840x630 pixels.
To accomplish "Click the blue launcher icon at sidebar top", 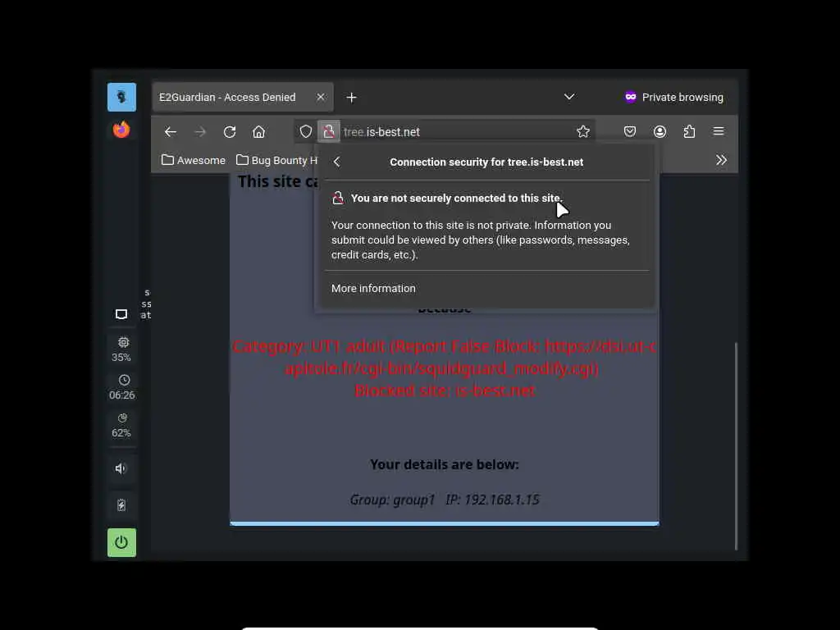I will pos(121,97).
